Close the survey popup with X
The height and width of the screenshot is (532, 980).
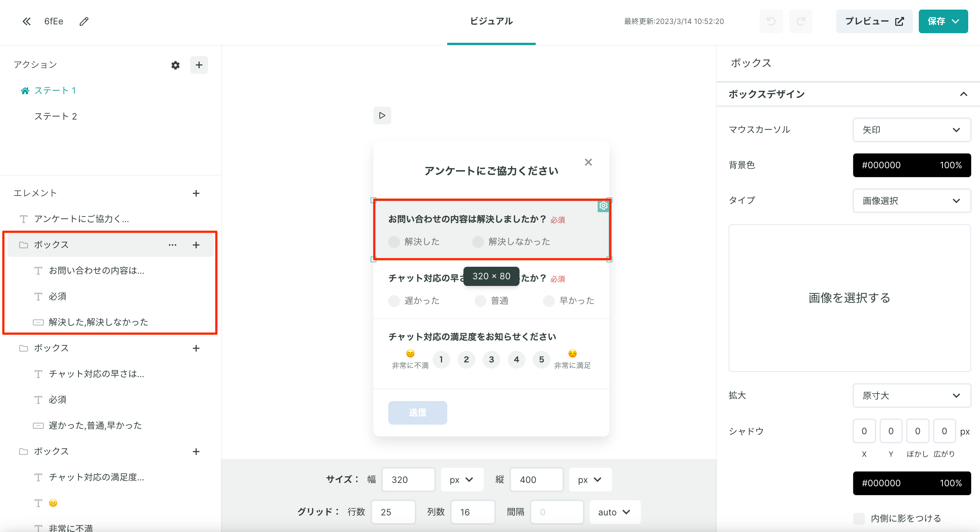[588, 162]
